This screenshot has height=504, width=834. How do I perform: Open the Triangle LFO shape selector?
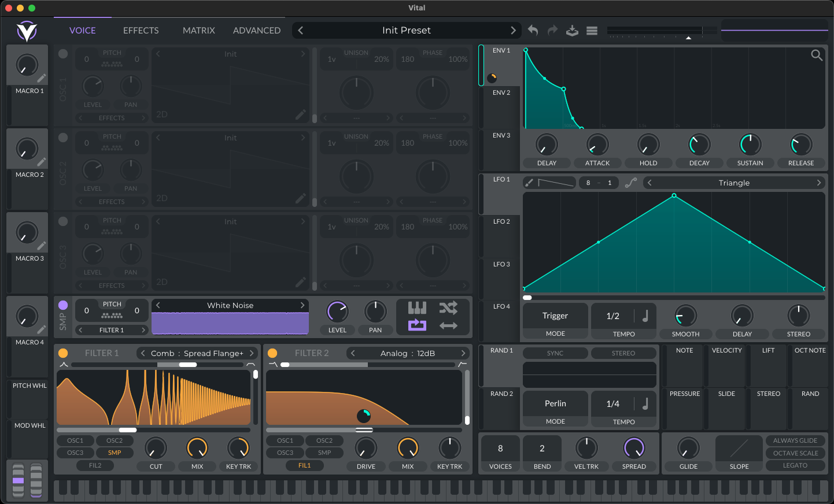click(x=734, y=183)
